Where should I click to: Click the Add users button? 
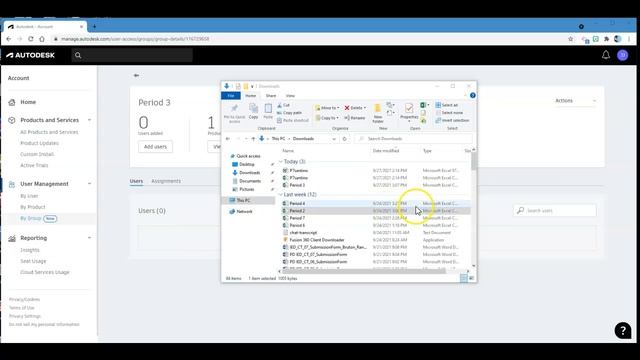pyautogui.click(x=155, y=147)
